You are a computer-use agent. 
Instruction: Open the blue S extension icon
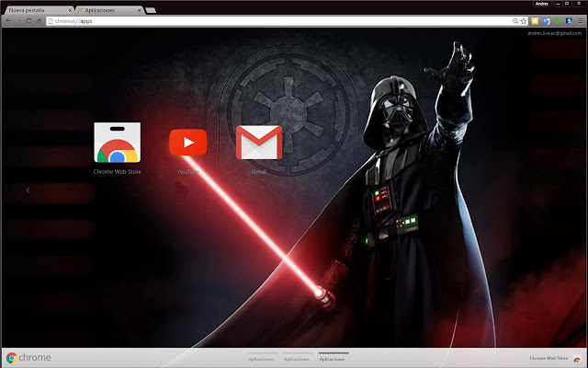click(x=570, y=21)
